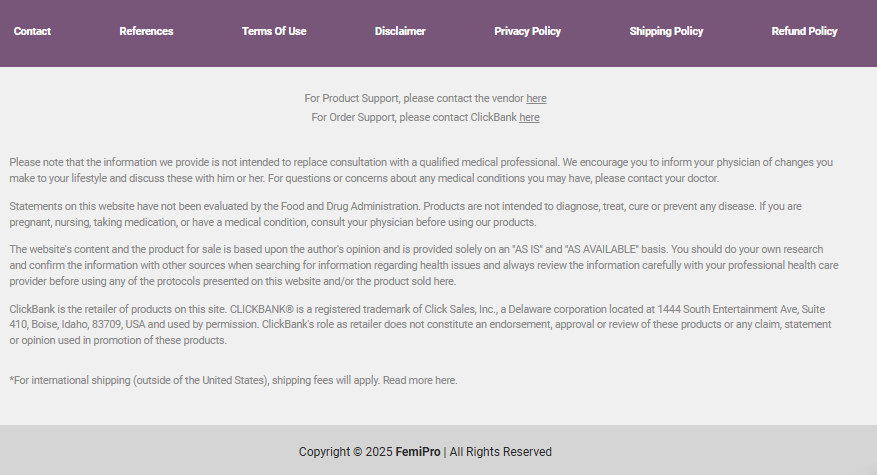Follow the 'Read more here' shipping link

coord(419,380)
